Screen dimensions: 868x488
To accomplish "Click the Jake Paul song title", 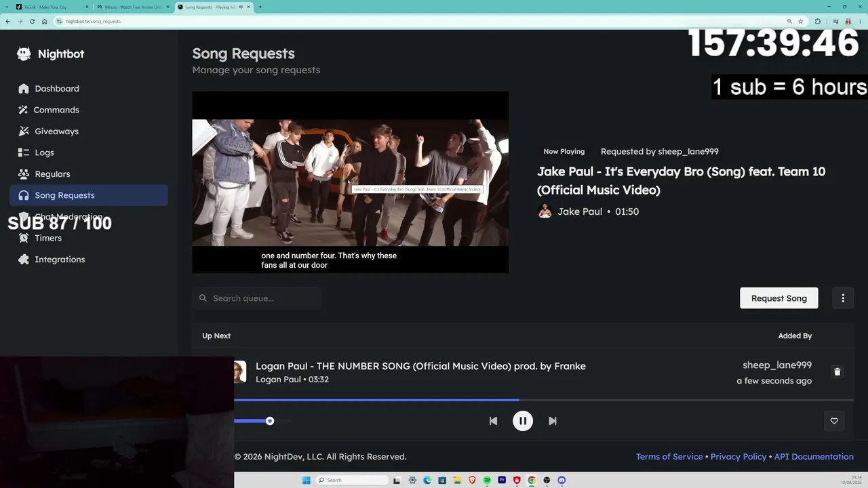I will pyautogui.click(x=682, y=181).
